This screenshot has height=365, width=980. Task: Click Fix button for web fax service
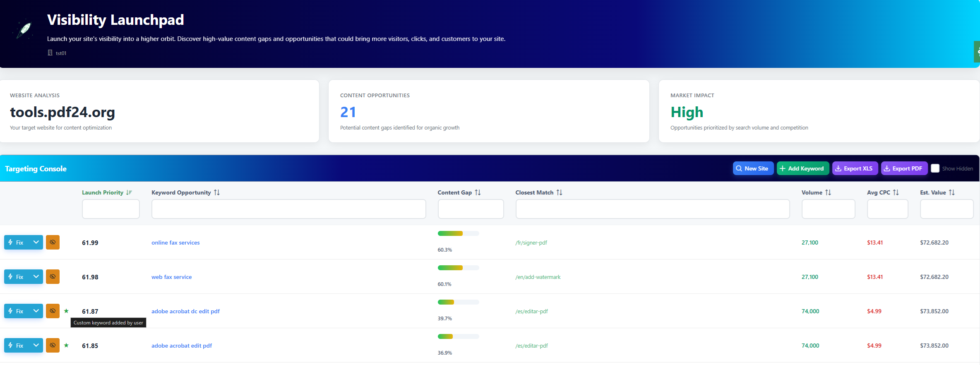tap(17, 276)
